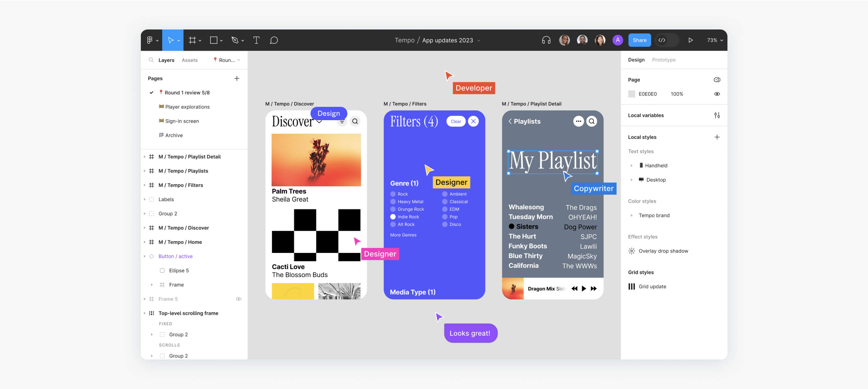Add a new page with plus icon
Image resolution: width=868 pixels, height=389 pixels.
click(237, 78)
